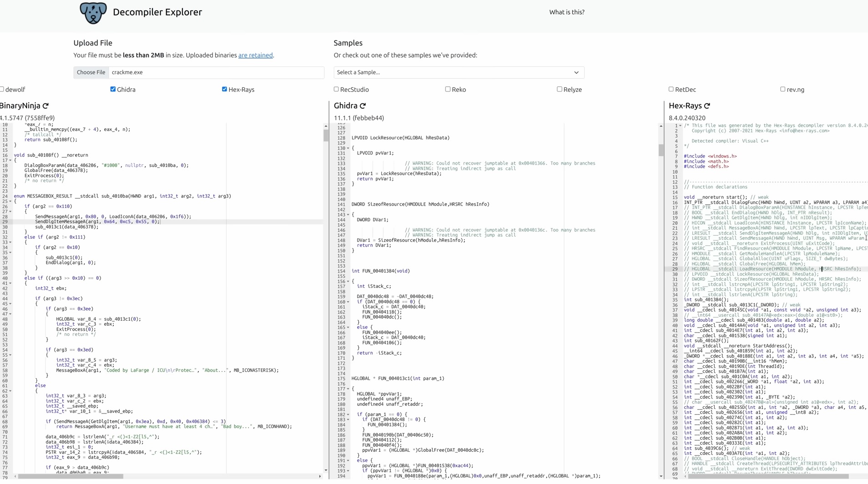The width and height of the screenshot is (868, 484).
Task: Click 'DWORD SizeofResource' line in Ghidra
Action: (x=421, y=204)
